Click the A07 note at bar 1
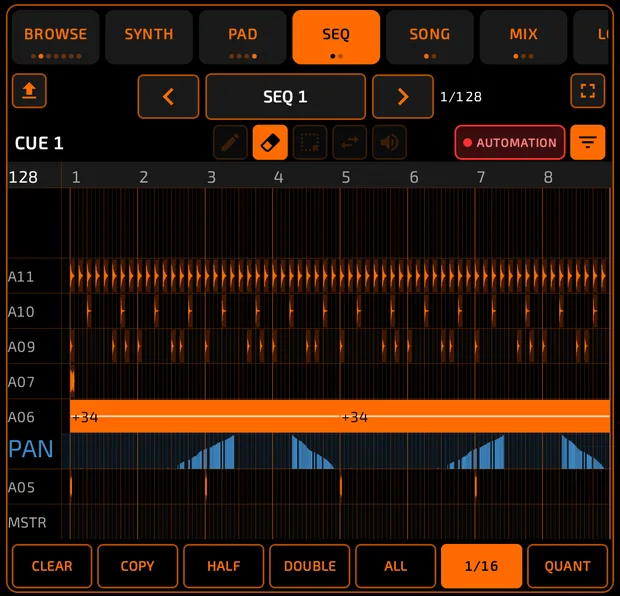Viewport: 620px width, 596px height. pos(72,382)
